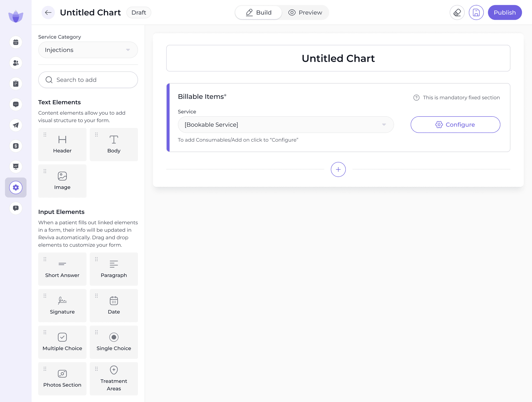The height and width of the screenshot is (402, 532).
Task: Configure the Billable Items service
Action: pos(455,125)
